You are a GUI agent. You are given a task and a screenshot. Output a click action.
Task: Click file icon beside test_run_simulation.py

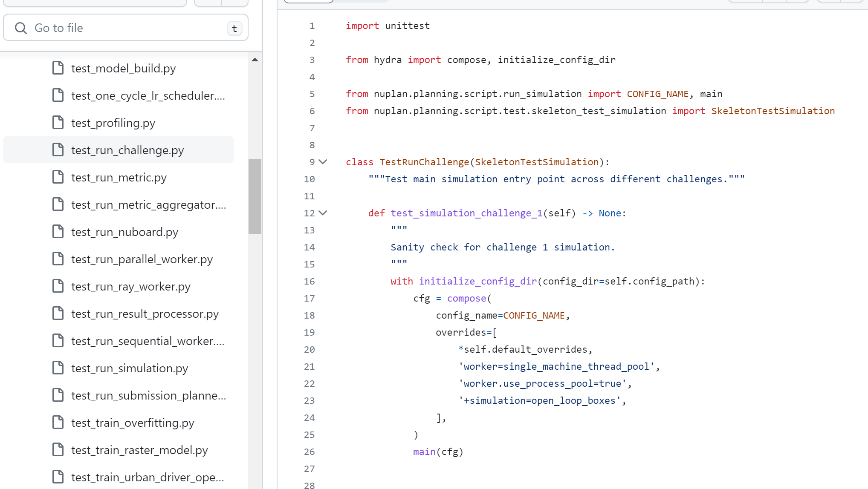[x=58, y=368]
